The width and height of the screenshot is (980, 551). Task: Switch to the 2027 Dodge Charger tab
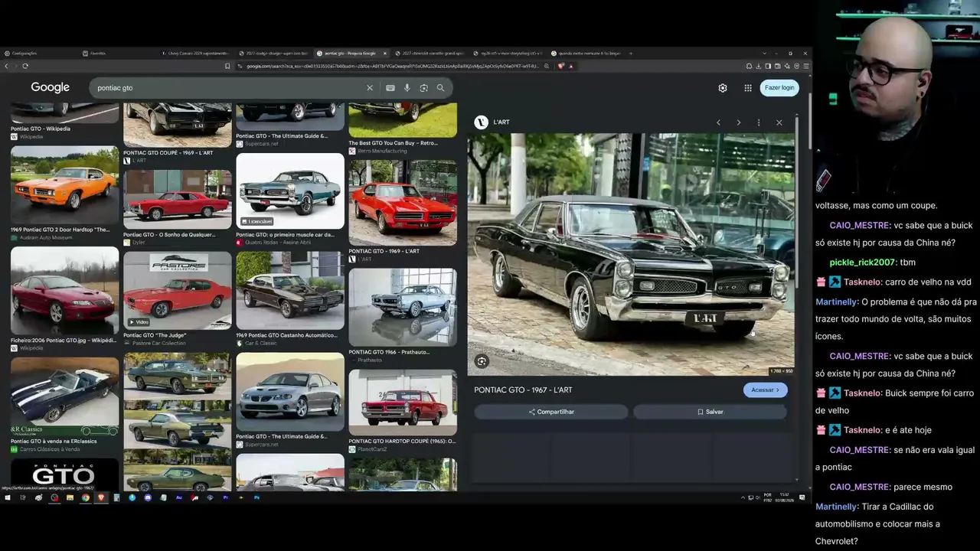click(x=273, y=54)
